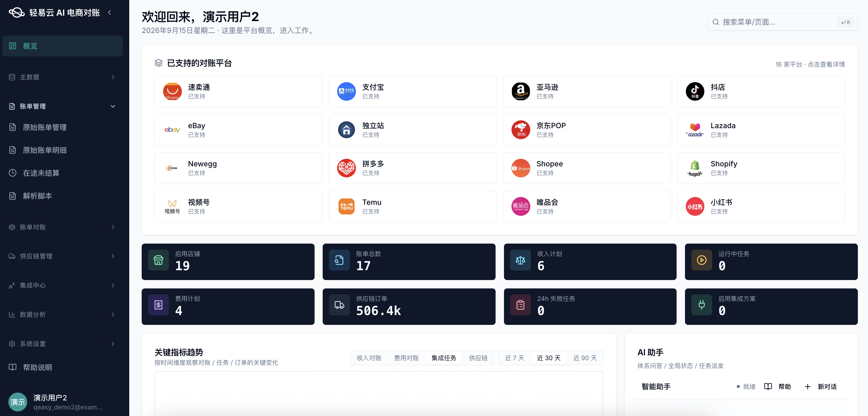Click the 演示 user avatar
Viewport: 868px width, 416px height.
[18, 402]
